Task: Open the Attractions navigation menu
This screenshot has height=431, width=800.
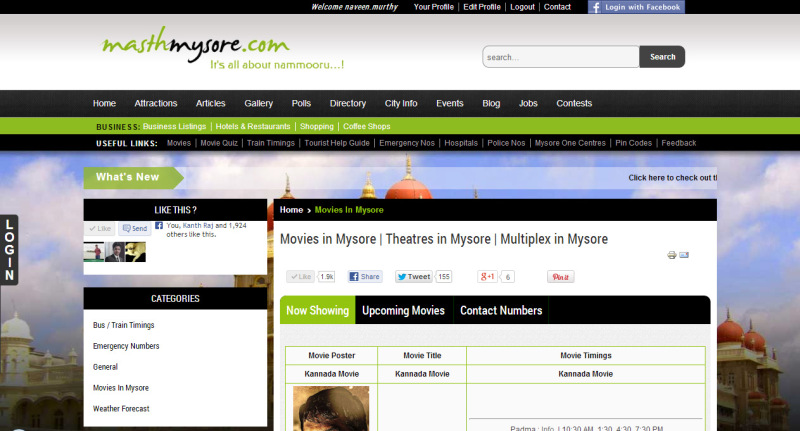Action: pyautogui.click(x=155, y=103)
